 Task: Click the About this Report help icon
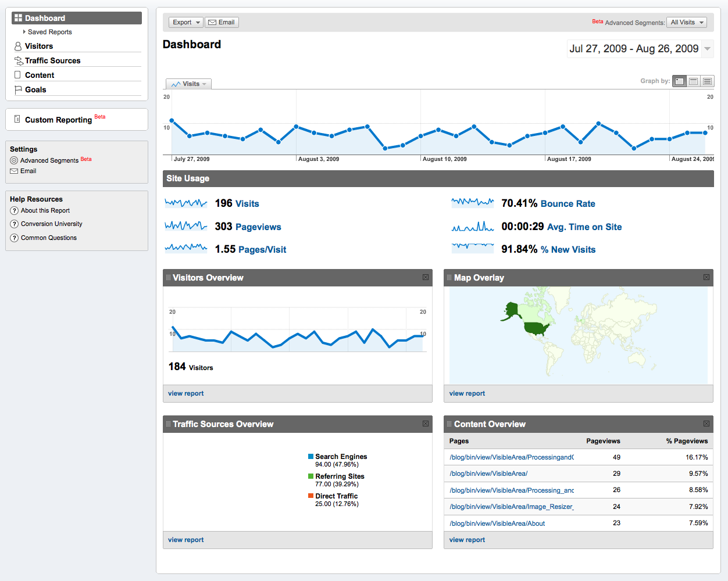[x=15, y=211]
